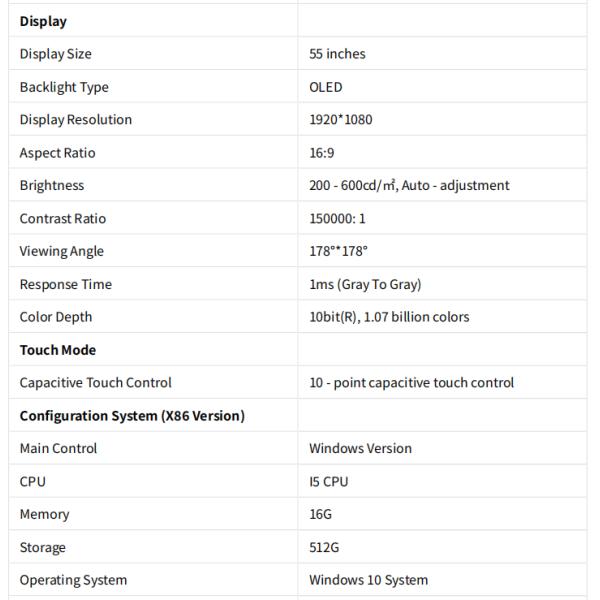Click the Aspect Ratio label
This screenshot has width=600, height=600.
pos(58,153)
